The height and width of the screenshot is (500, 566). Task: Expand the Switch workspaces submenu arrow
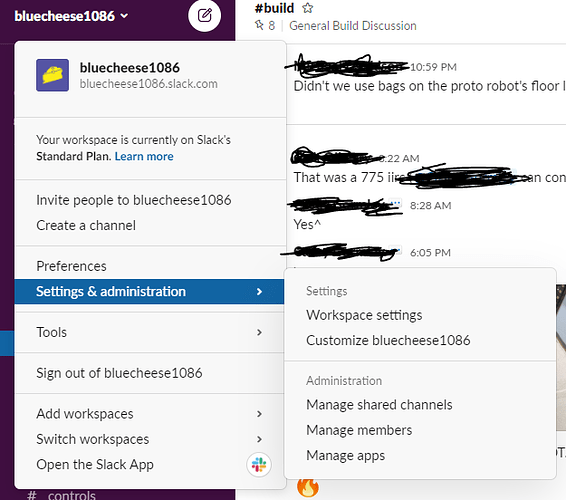(x=259, y=439)
